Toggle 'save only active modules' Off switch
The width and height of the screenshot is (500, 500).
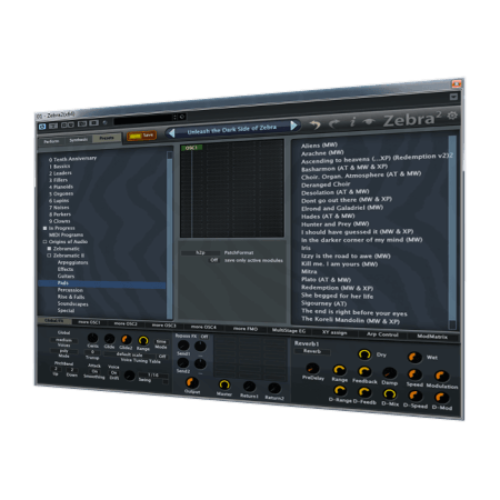pos(214,260)
